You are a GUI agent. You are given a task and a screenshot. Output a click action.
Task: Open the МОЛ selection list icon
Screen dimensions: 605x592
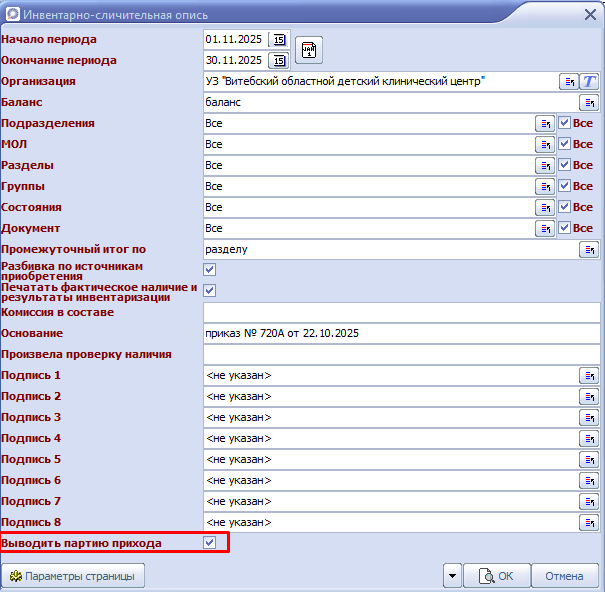(545, 145)
